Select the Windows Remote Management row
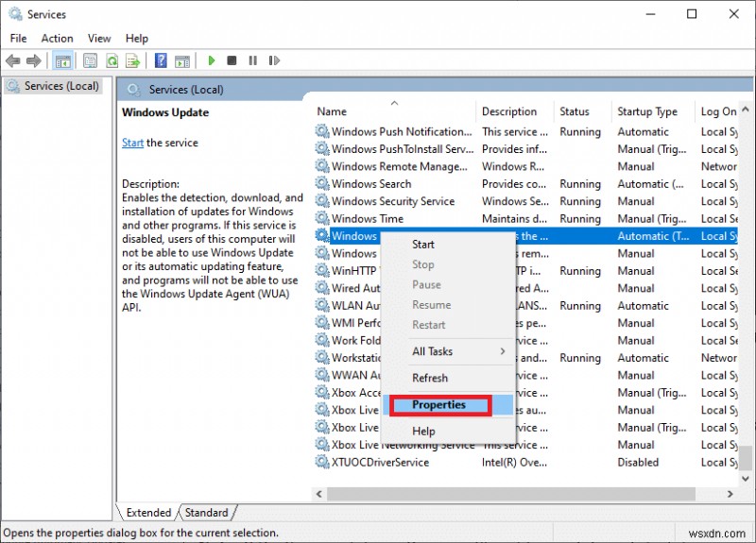Viewport: 756px width, 543px height. tap(526, 166)
